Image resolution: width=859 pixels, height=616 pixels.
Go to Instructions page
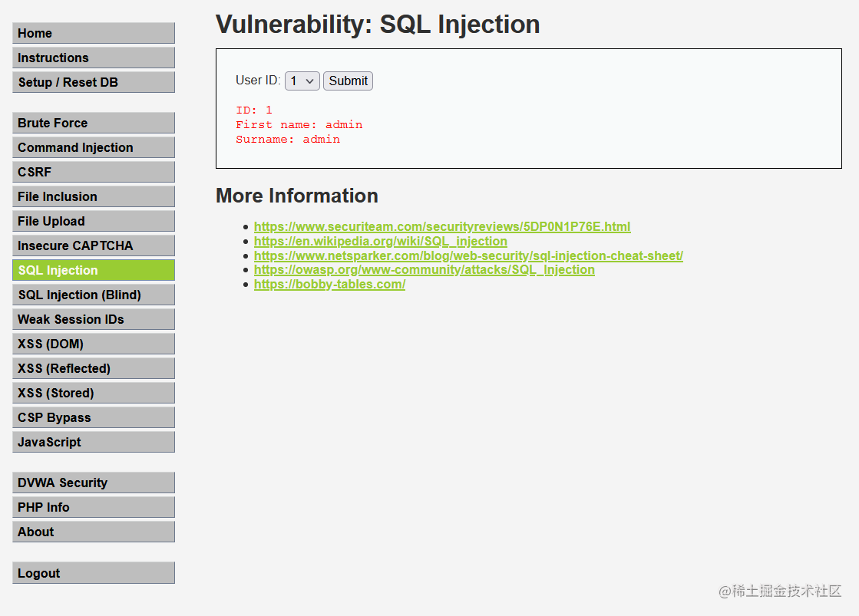(93, 58)
